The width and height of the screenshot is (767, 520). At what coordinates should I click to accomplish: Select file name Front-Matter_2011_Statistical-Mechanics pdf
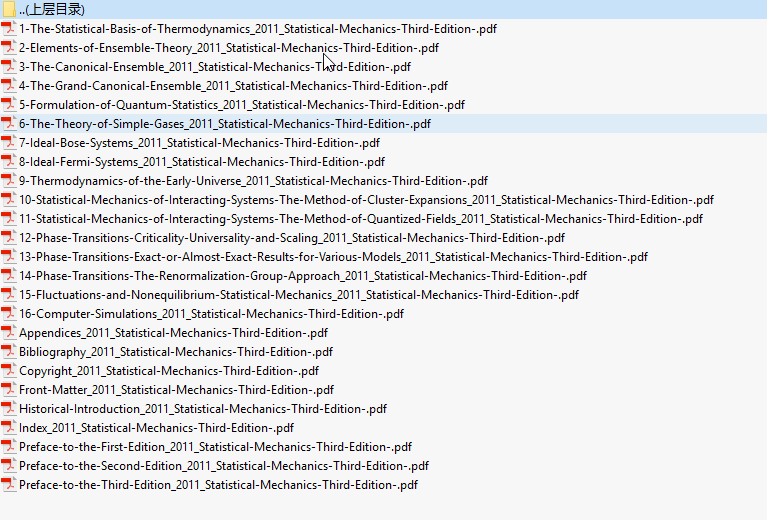click(177, 390)
